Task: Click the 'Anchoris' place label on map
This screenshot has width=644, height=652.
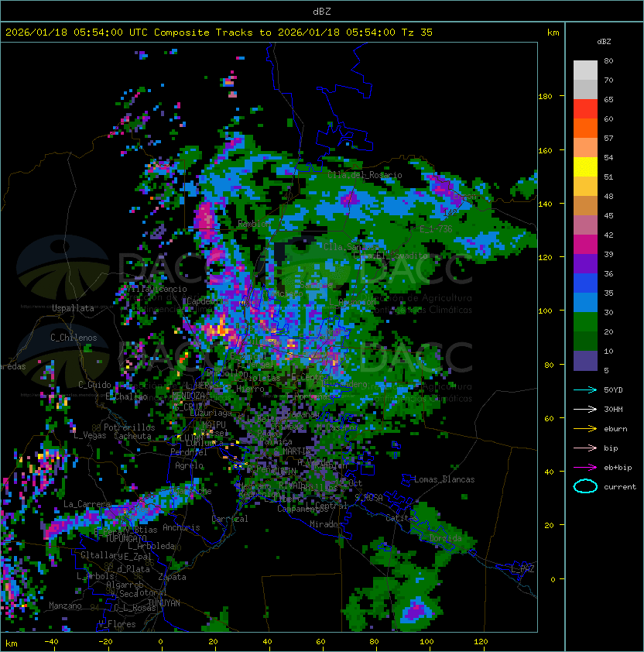Action: pos(181,527)
